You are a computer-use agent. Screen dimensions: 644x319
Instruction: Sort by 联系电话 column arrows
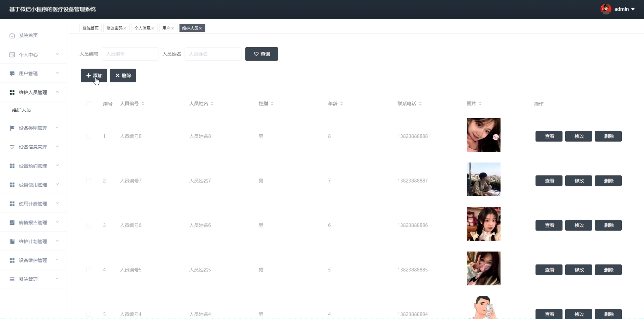tap(420, 103)
